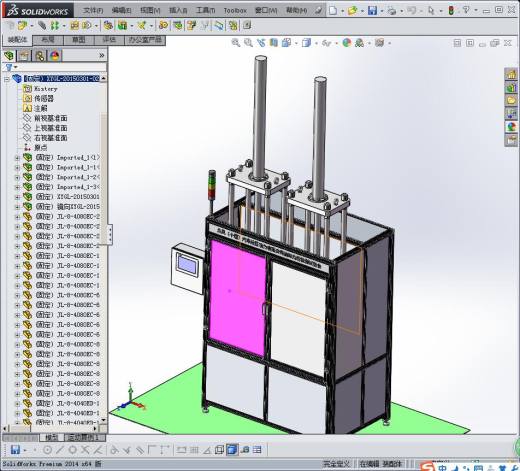Toggle the stoplight Rebuild icon

pos(451,11)
